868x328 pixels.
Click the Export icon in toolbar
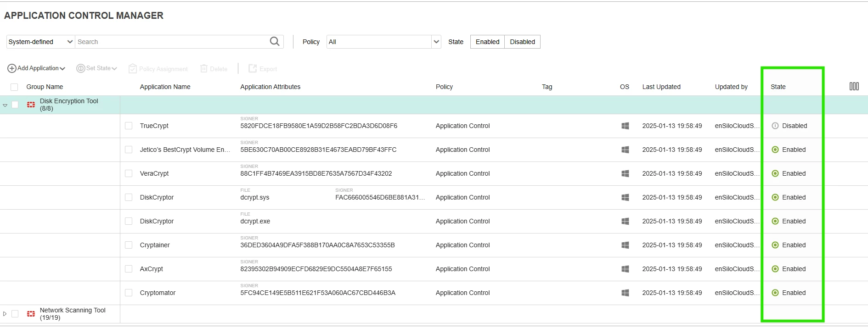253,68
